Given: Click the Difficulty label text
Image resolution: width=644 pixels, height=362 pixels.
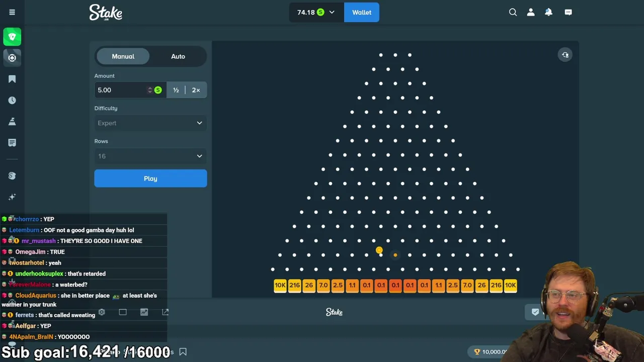Looking at the screenshot, I should 106,108.
